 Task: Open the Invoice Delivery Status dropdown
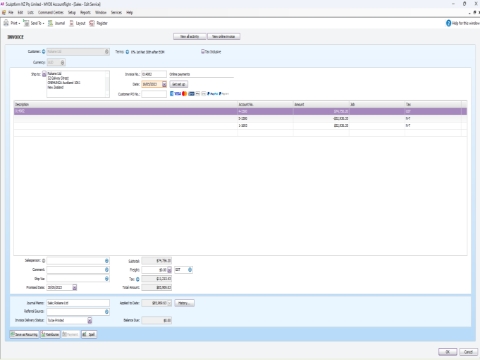pos(90,321)
